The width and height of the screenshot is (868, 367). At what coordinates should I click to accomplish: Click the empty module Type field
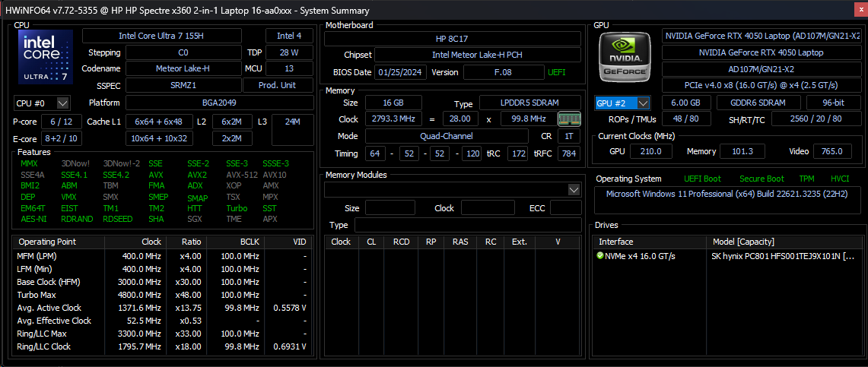pyautogui.click(x=468, y=225)
